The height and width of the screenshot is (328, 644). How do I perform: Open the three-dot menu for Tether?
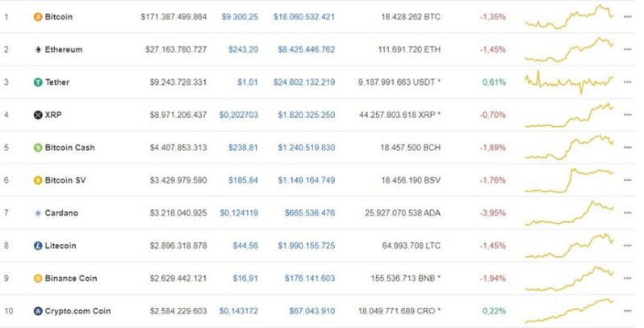(627, 82)
